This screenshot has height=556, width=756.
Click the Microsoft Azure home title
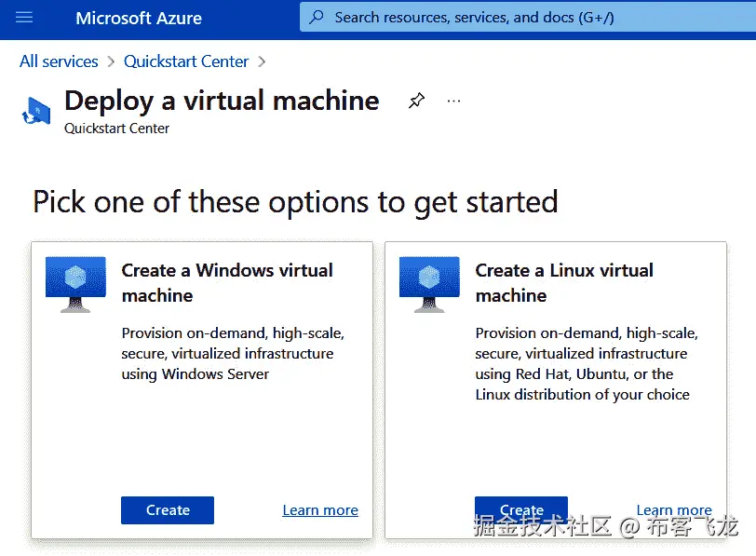click(139, 18)
